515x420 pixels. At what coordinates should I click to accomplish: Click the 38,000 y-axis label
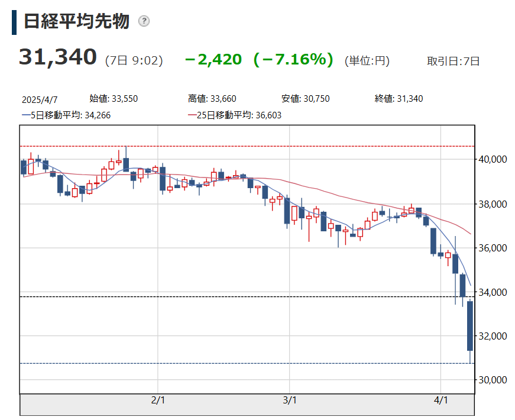[493, 205]
